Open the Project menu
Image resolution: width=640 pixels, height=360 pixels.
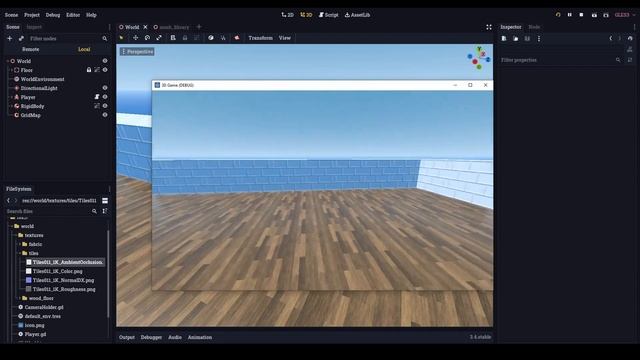pos(32,15)
